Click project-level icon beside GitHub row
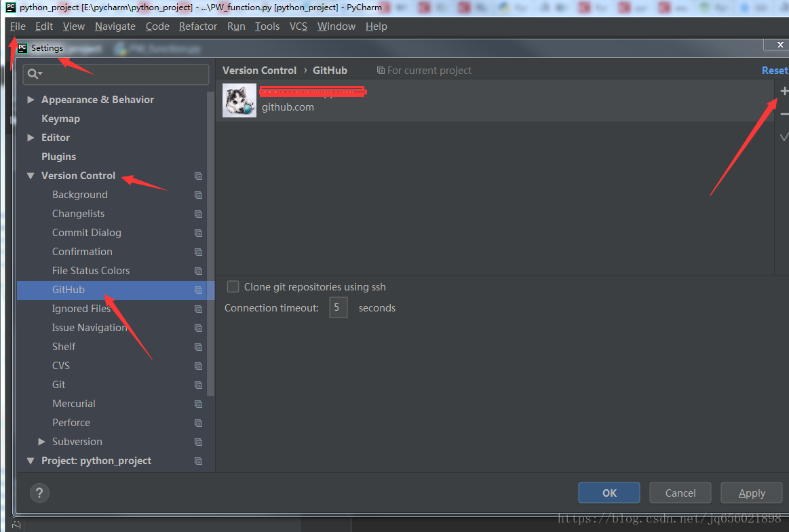 click(x=198, y=290)
